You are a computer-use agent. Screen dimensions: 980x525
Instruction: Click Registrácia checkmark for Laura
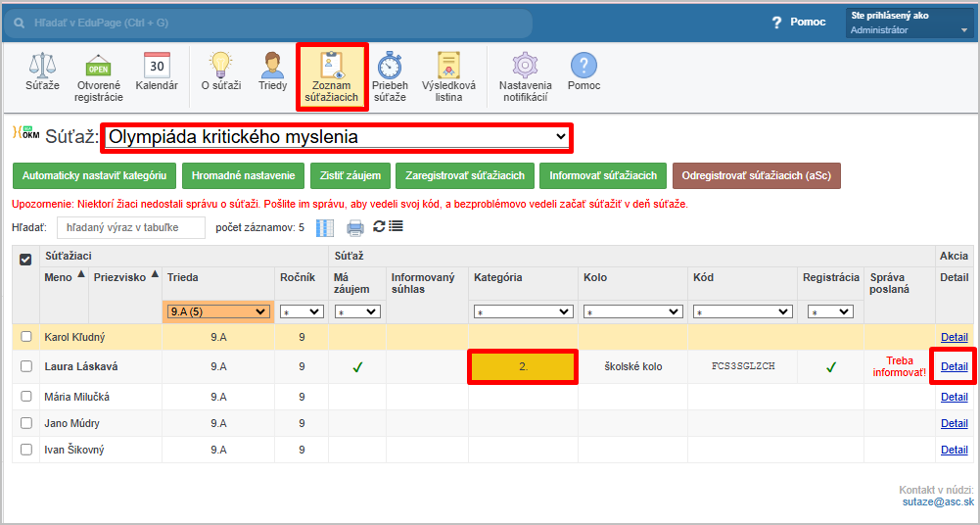(830, 367)
